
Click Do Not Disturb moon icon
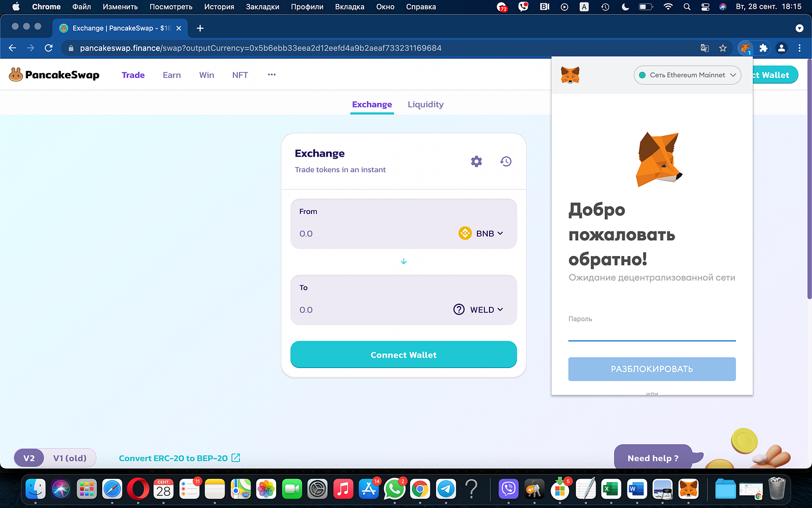tap(625, 7)
